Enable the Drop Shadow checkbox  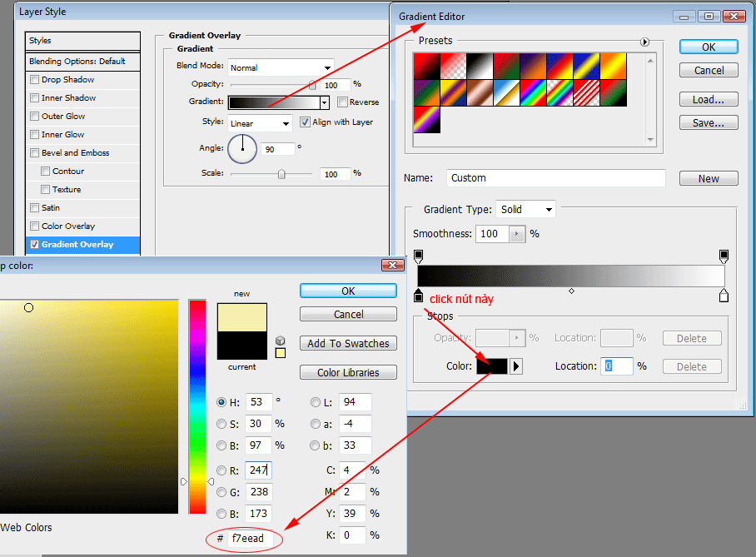coord(35,80)
